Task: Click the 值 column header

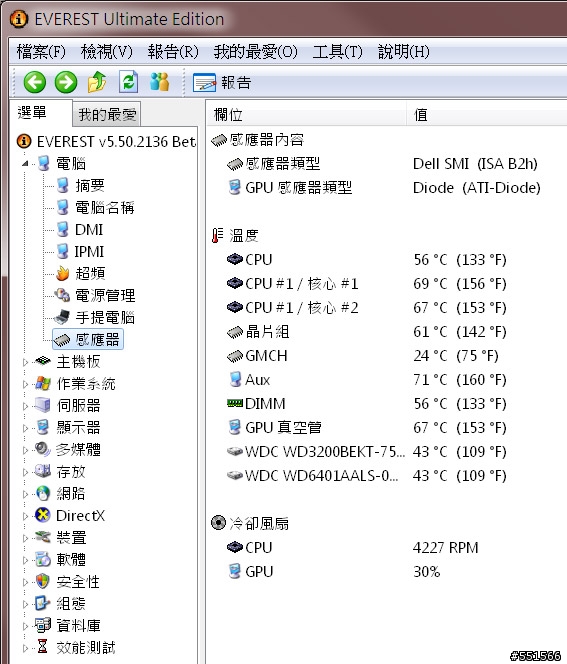Action: pos(487,114)
